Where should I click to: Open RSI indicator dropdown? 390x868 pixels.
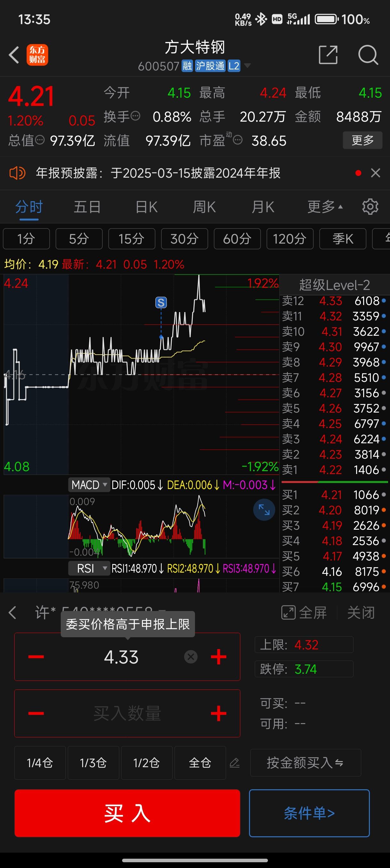tap(89, 568)
